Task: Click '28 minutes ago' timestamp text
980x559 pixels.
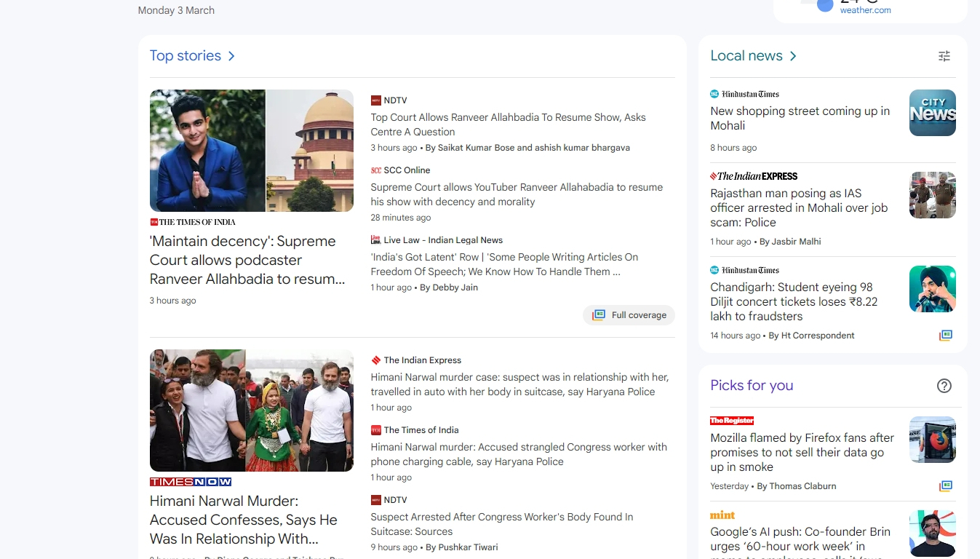Action: tap(401, 218)
